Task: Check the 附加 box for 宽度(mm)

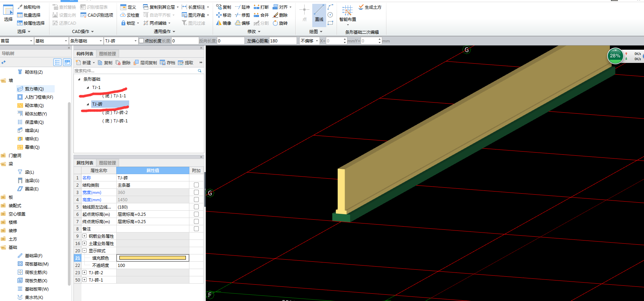Action: pos(196,192)
